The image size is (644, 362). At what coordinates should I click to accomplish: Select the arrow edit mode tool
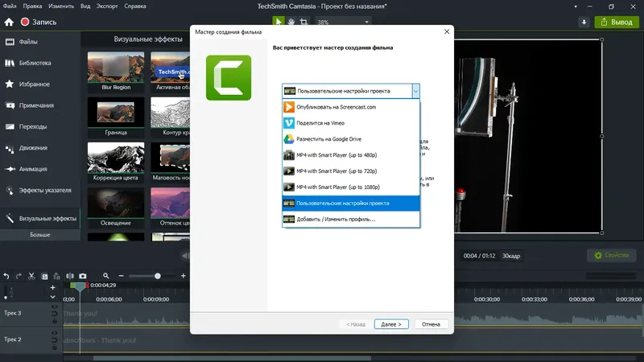pos(278,22)
